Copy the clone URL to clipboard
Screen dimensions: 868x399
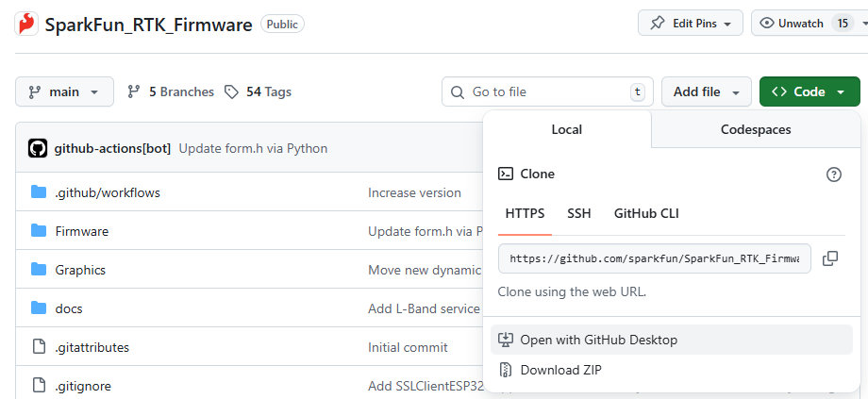coord(830,258)
